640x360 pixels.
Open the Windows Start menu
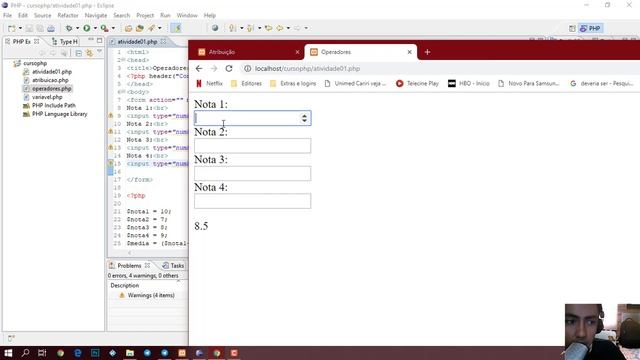[8, 353]
